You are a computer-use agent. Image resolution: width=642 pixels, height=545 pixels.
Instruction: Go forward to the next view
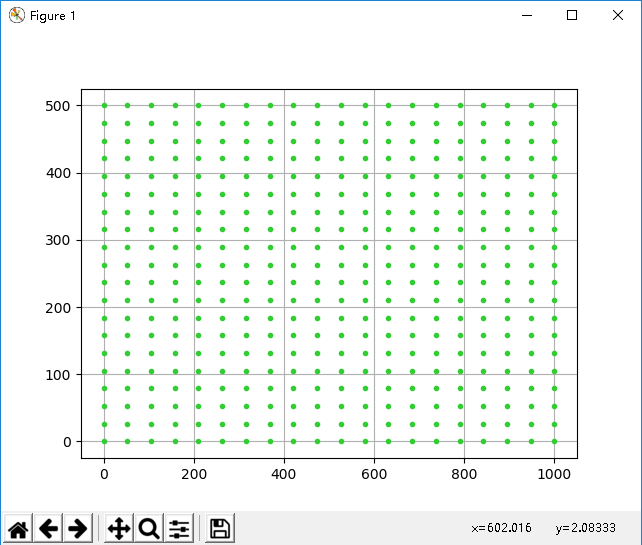[x=78, y=528]
